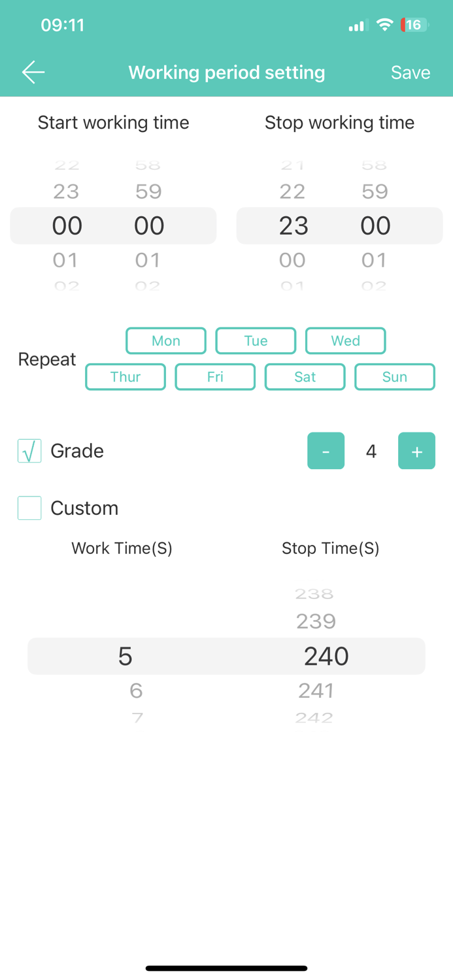Pick hour 23 in start time picker

click(66, 191)
